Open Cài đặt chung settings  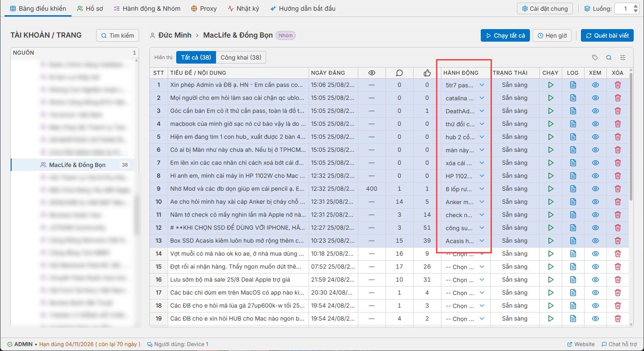point(545,9)
